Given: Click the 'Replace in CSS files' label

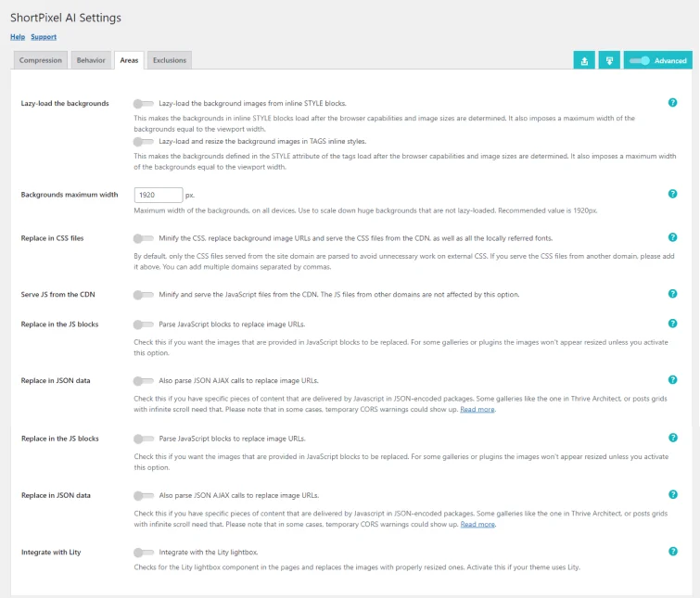Looking at the screenshot, I should [52, 238].
